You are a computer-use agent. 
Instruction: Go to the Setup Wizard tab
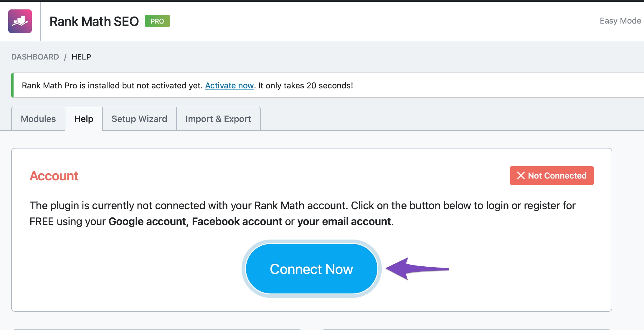[x=139, y=119]
